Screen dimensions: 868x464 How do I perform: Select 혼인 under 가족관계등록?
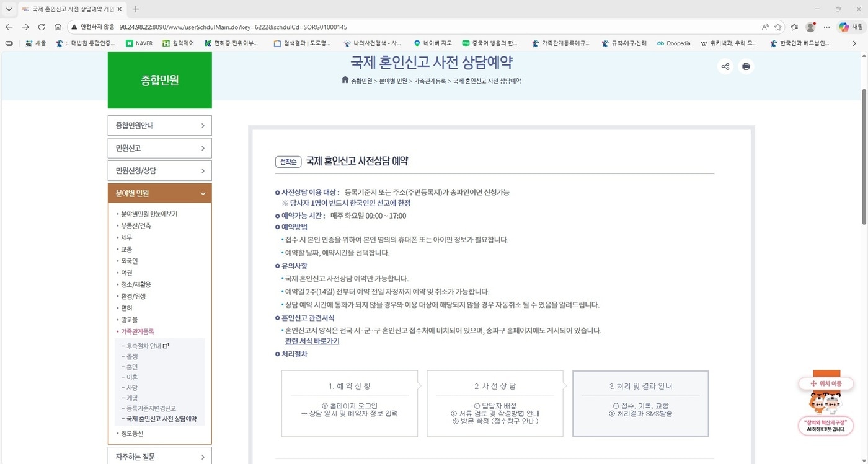(x=133, y=366)
